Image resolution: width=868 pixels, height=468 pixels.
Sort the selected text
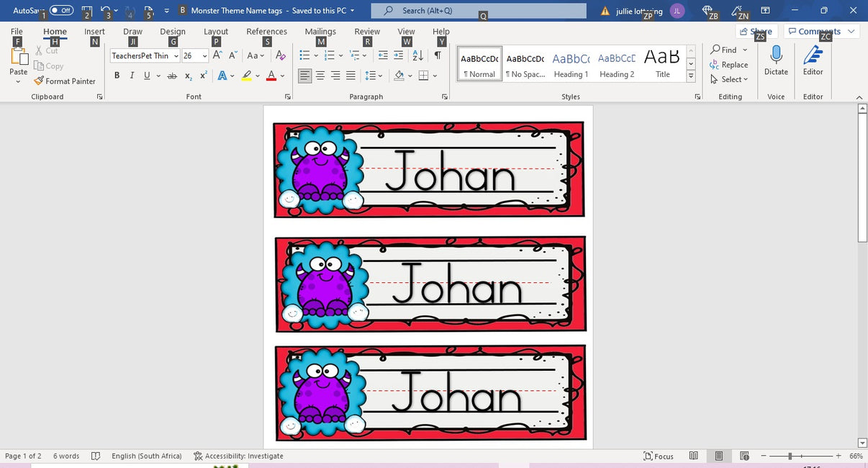[417, 55]
